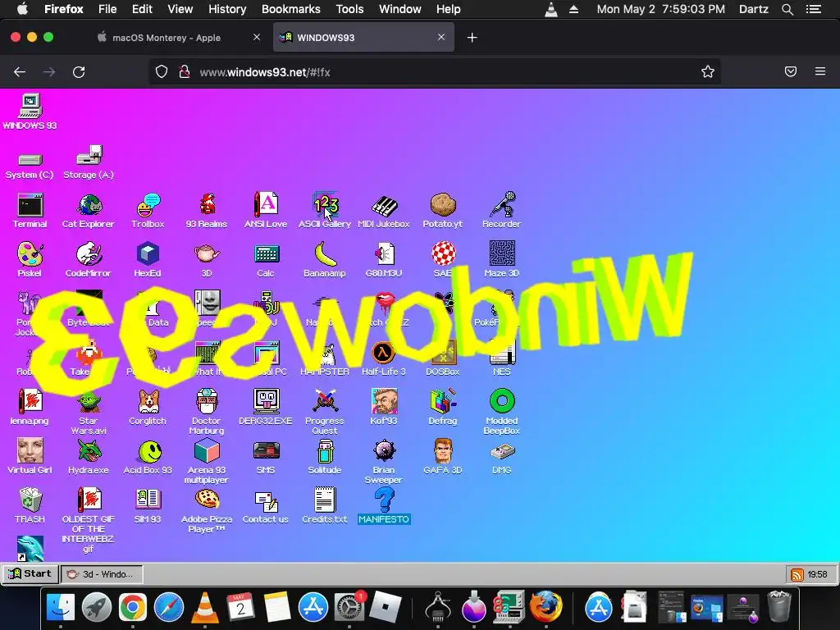Launch Doctor Marburg
840x630 pixels.
pyautogui.click(x=207, y=413)
